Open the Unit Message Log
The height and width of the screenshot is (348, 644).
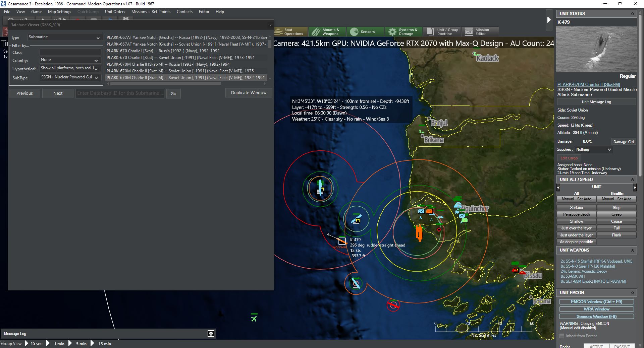click(x=596, y=102)
